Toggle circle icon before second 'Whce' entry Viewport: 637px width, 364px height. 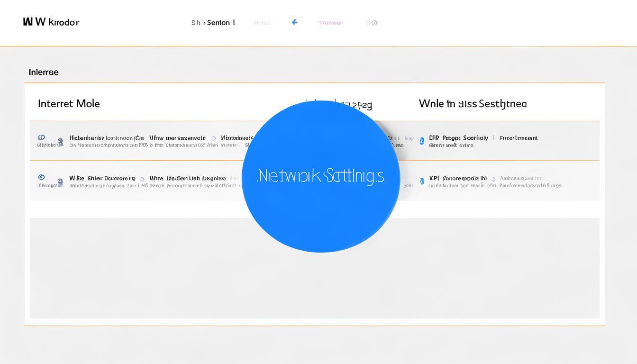[142, 179]
